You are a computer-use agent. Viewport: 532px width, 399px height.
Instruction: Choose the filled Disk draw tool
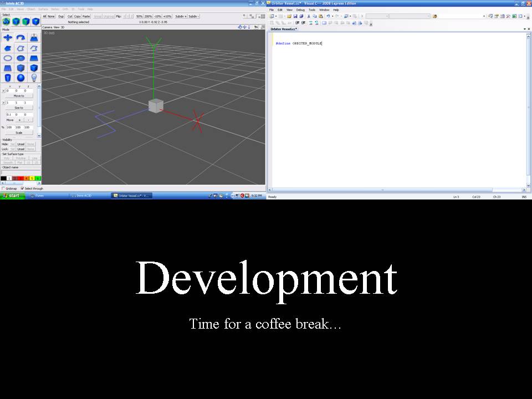[x=21, y=58]
